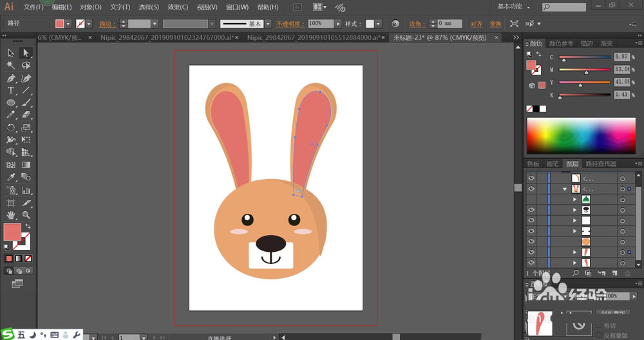Viewport: 644px width, 340px height.
Task: Expand the green hat sublayer
Action: [x=574, y=200]
